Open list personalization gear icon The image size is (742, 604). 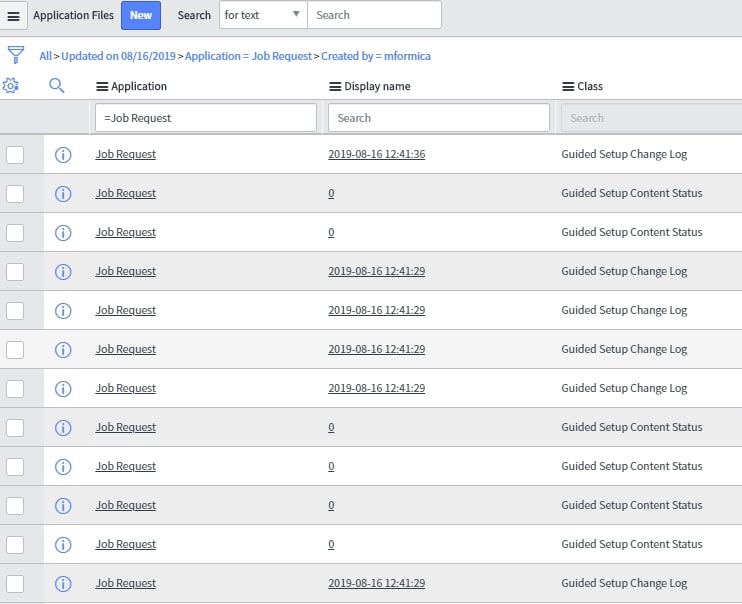[10, 86]
